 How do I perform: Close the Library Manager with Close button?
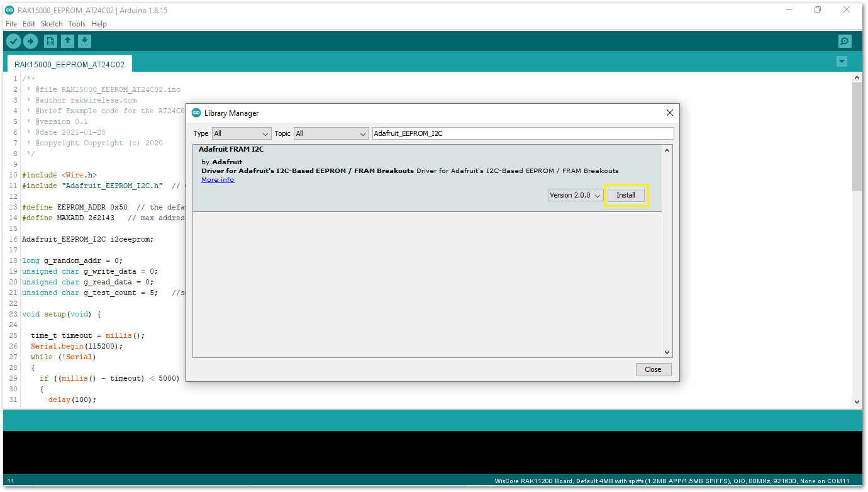(x=653, y=369)
